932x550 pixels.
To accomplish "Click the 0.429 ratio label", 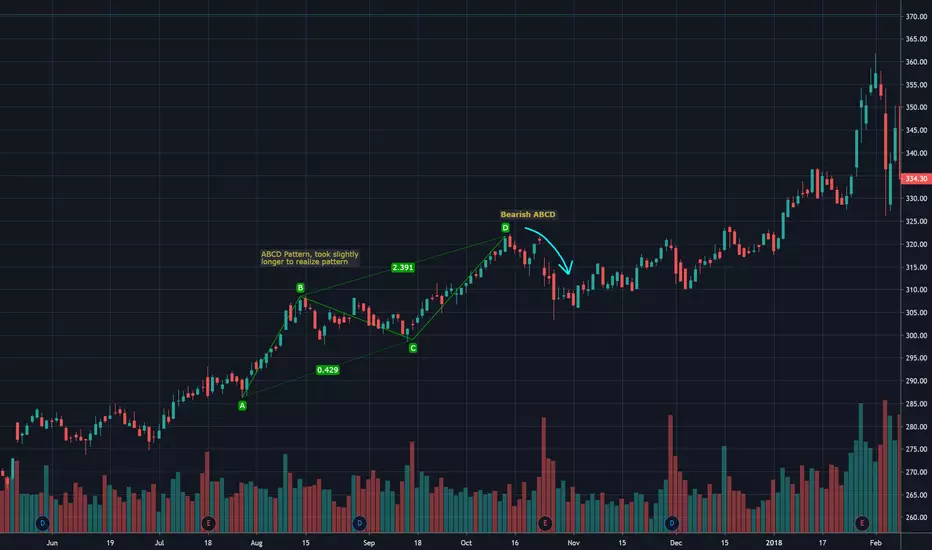I will 328,370.
